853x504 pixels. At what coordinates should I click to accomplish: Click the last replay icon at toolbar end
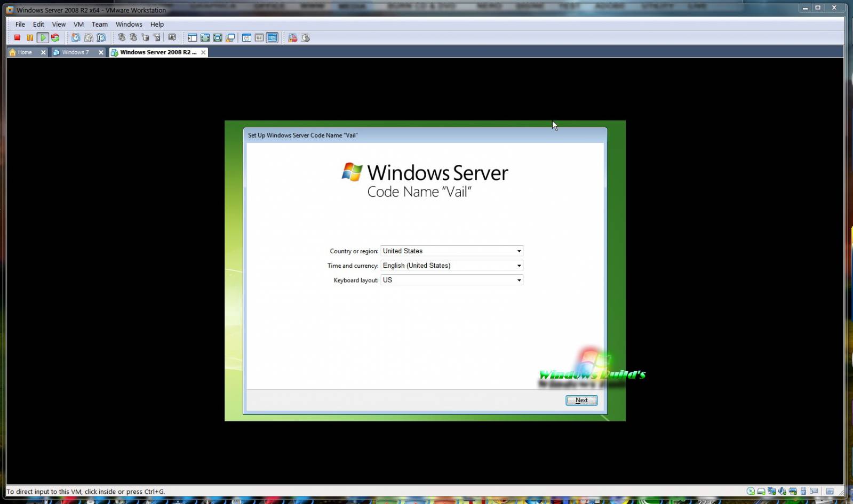306,38
